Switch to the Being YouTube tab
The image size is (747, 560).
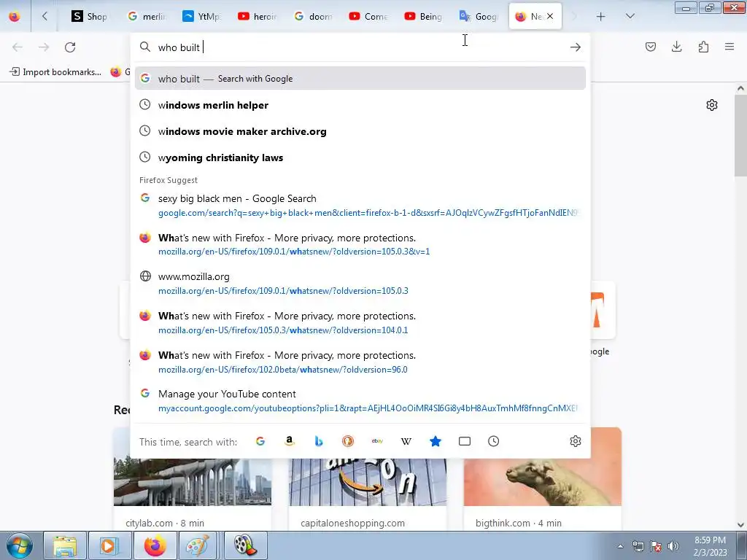(424, 16)
